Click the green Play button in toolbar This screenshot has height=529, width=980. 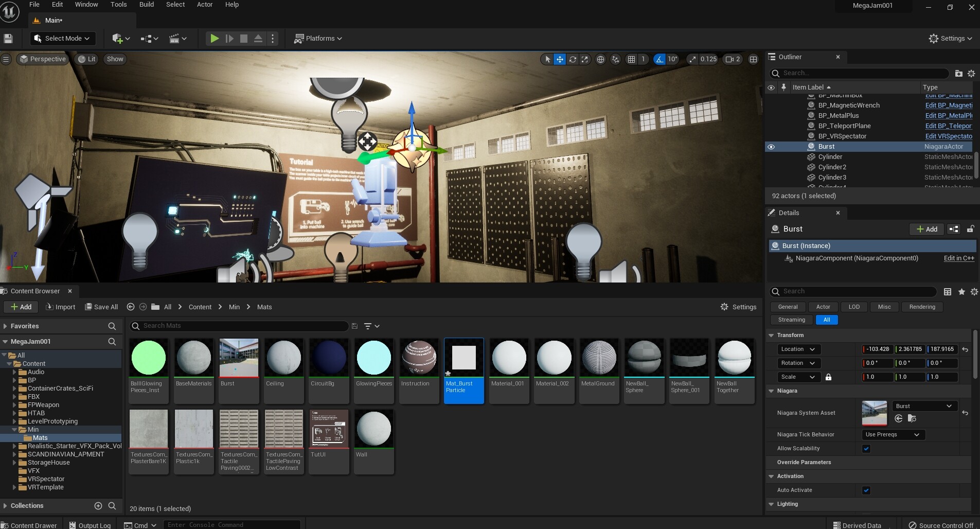click(x=215, y=39)
